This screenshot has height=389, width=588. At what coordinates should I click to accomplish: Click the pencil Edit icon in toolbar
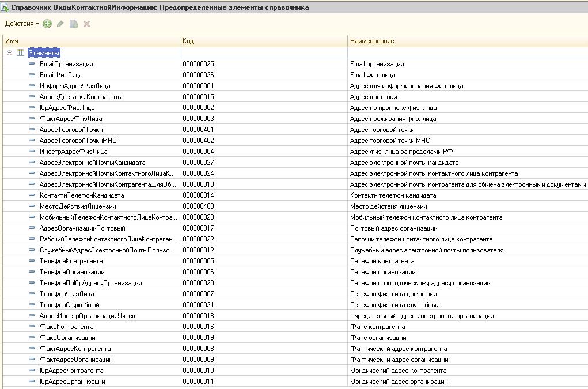(x=60, y=24)
